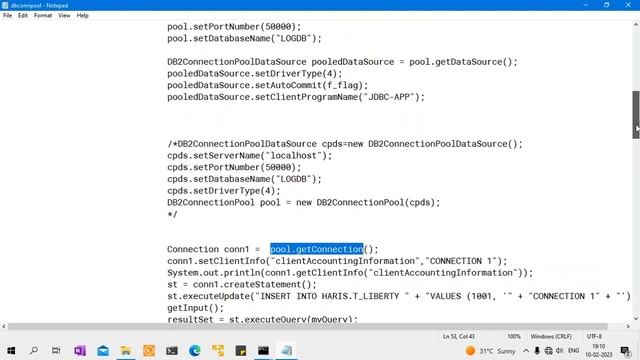This screenshot has width=640, height=360.
Task: Show hidden system tray icons
Action: [526, 351]
